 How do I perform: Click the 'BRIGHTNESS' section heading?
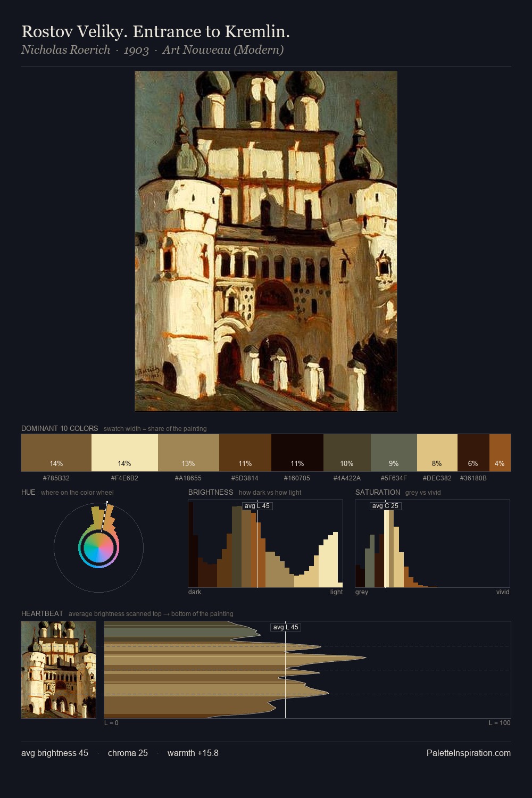[x=211, y=492]
